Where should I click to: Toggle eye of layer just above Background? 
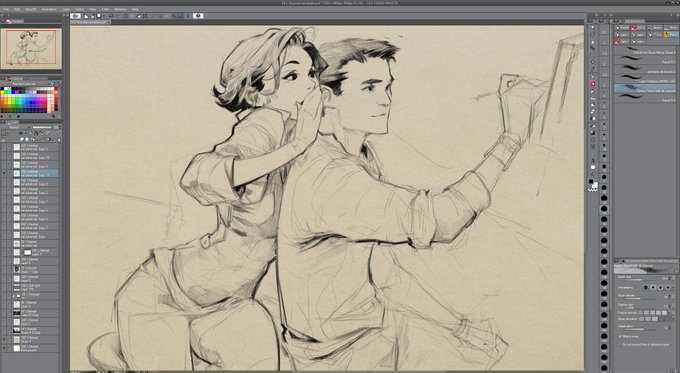pyautogui.click(x=4, y=340)
